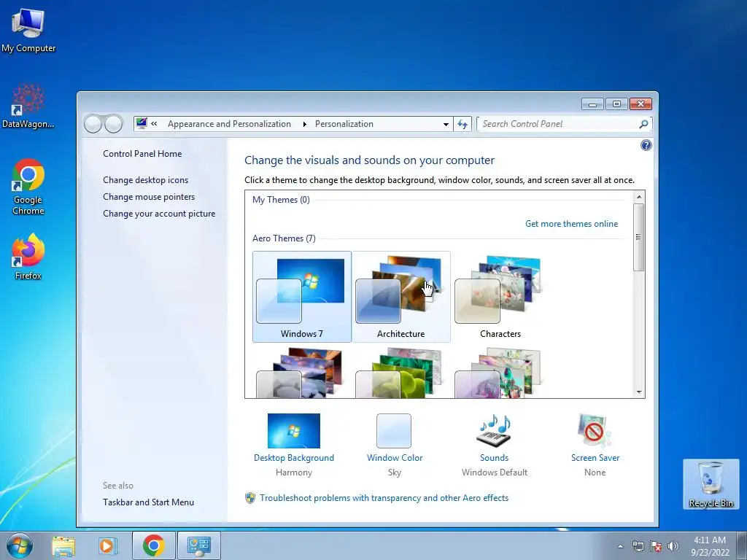Click theme list scroll down arrow
The width and height of the screenshot is (747, 560).
click(639, 392)
